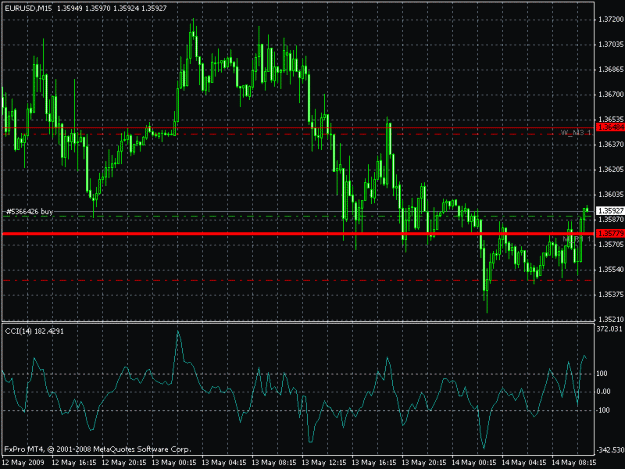625x469 pixels.
Task: Click the 14 May 00:15 time label
Action: click(474, 463)
